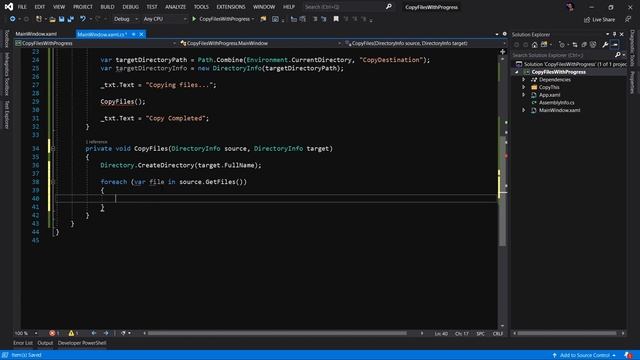The height and width of the screenshot is (360, 640).
Task: Toggle auto hide pin on Solution Explorer
Action: click(x=614, y=35)
